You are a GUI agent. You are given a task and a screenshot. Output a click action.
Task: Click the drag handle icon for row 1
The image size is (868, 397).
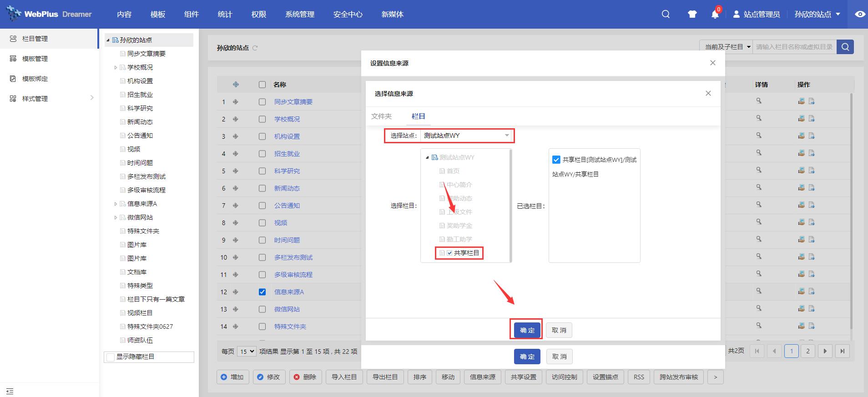click(236, 102)
